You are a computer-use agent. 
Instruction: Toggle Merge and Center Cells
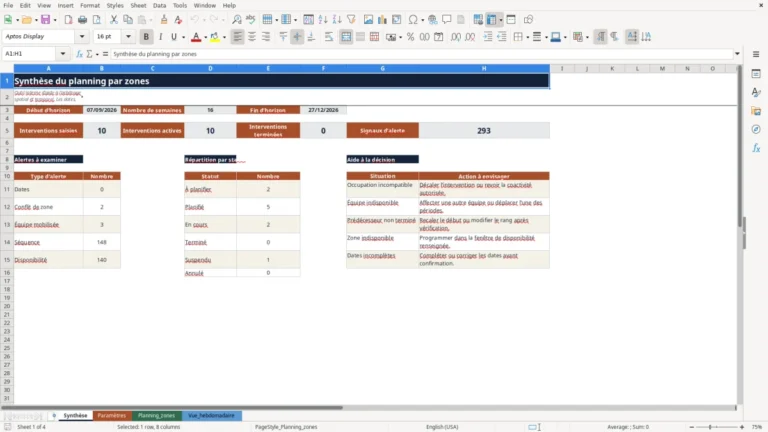tap(346, 37)
